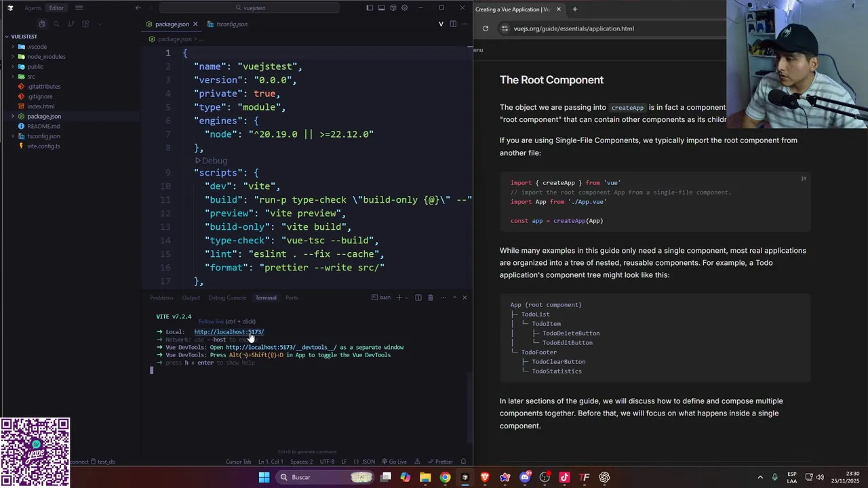Close the terminal panel
The image size is (868, 488).
point(465,298)
